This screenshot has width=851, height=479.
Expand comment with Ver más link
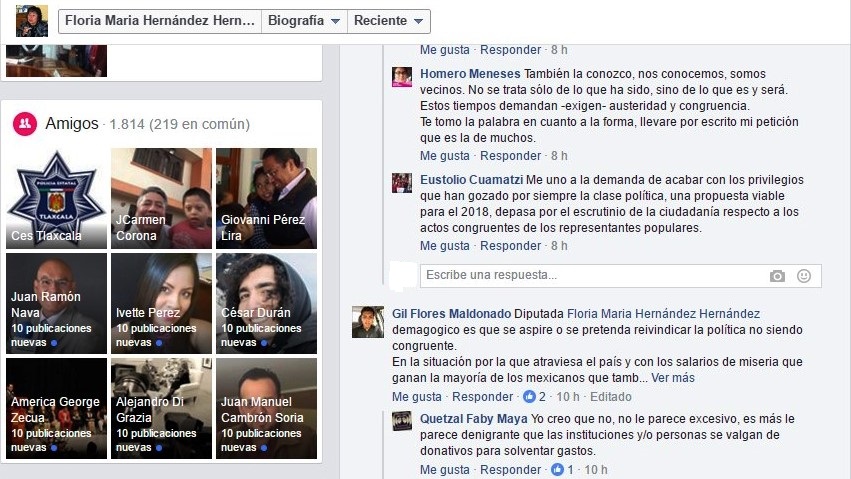pyautogui.click(x=672, y=378)
